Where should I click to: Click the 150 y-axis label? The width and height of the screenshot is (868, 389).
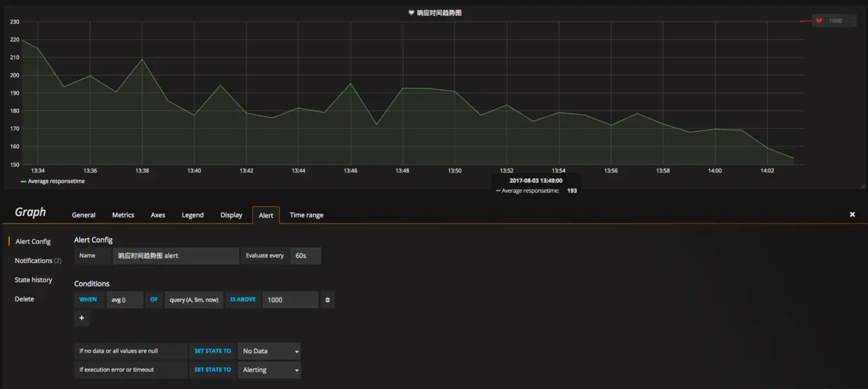coord(15,165)
